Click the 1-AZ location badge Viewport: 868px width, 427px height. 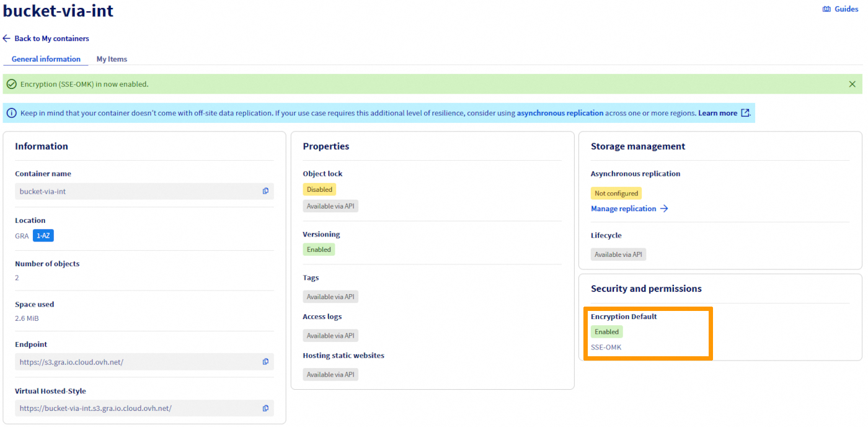(x=43, y=235)
